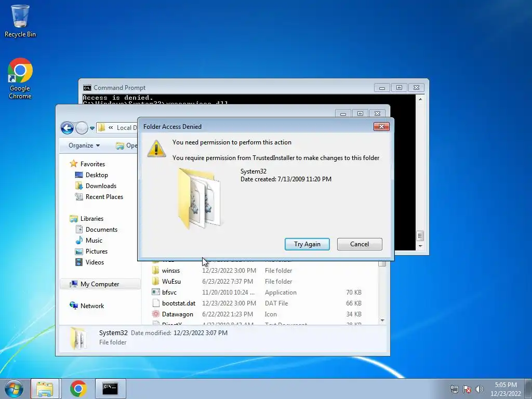
Task: Close the Folder Access Denied dialog
Action: pos(381,127)
